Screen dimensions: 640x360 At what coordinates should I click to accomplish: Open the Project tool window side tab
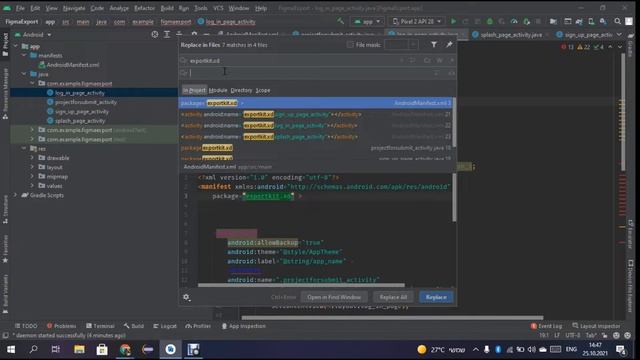tap(5, 44)
